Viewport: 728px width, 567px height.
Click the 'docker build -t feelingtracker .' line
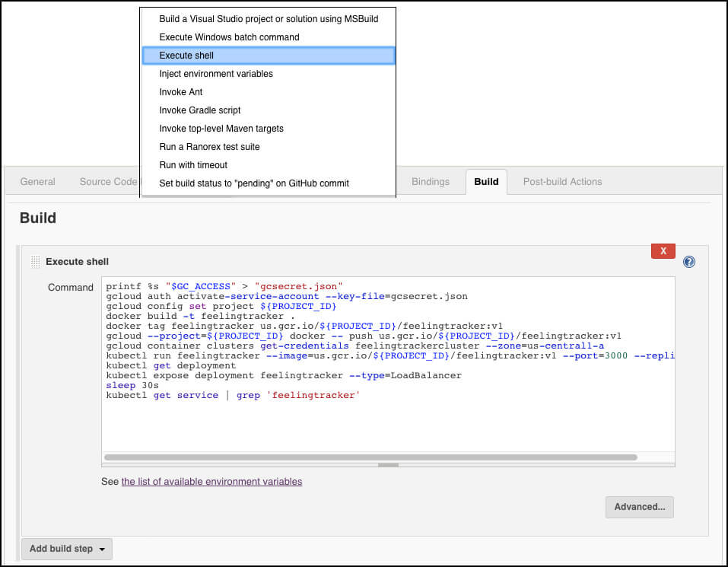[201, 317]
